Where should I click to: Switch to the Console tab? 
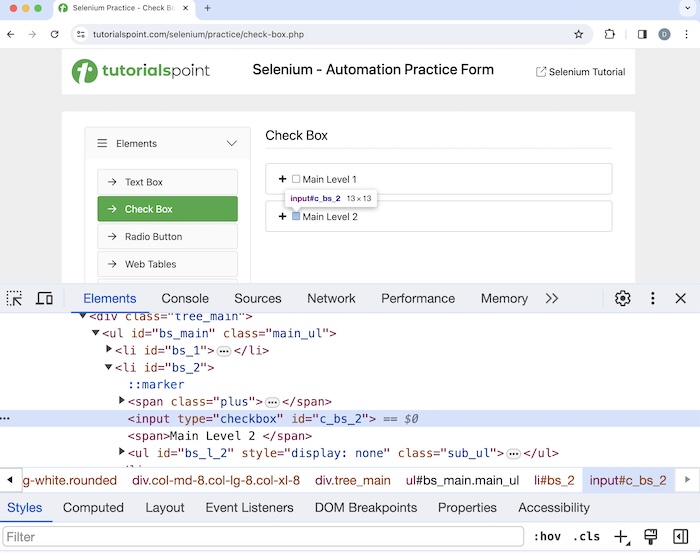[x=185, y=298]
